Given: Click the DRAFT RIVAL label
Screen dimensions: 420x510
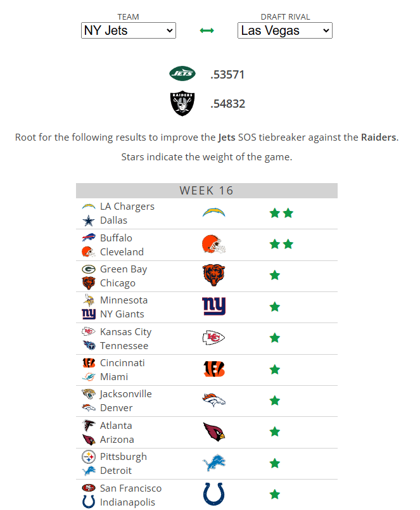Looking at the screenshot, I should [x=284, y=17].
